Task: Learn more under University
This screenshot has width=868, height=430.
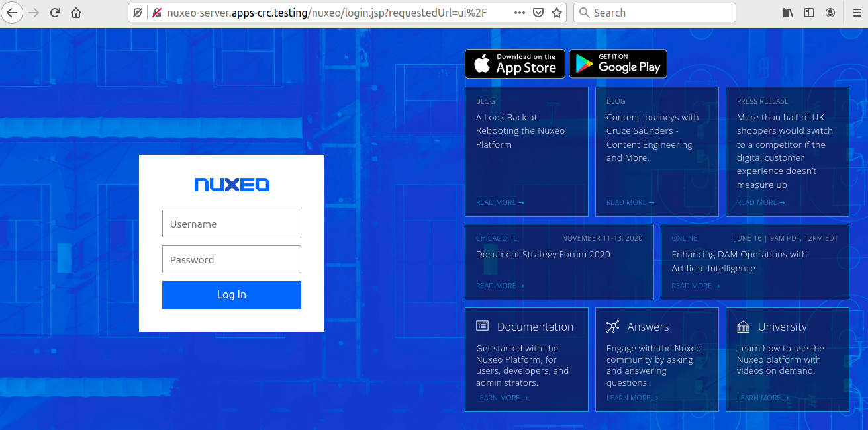Action: point(763,398)
